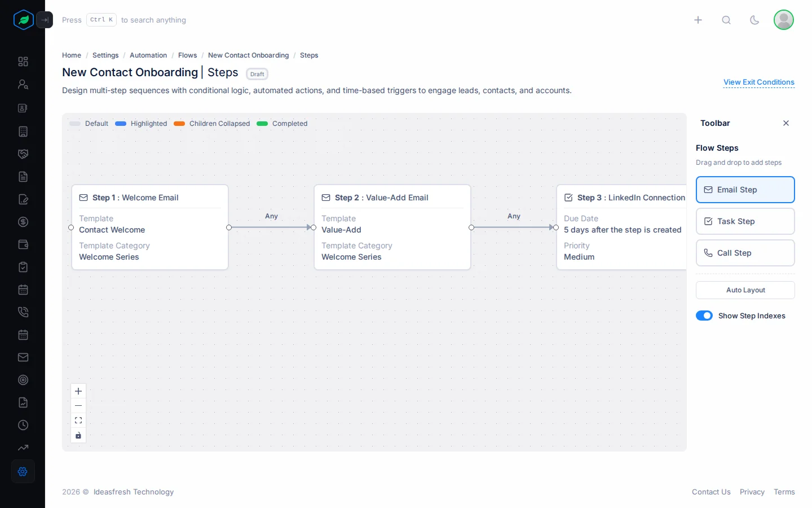Go to Home breadcrumb
This screenshot has height=508, width=812.
[72, 55]
